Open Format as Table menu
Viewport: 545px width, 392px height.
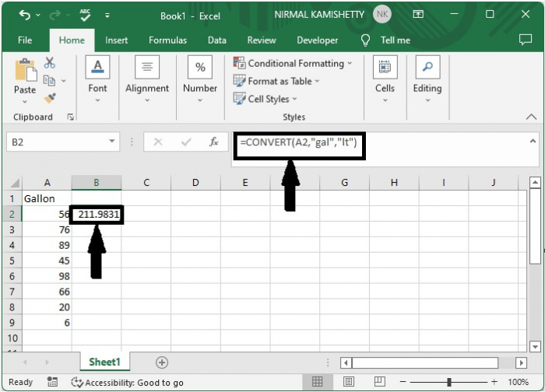pos(276,81)
